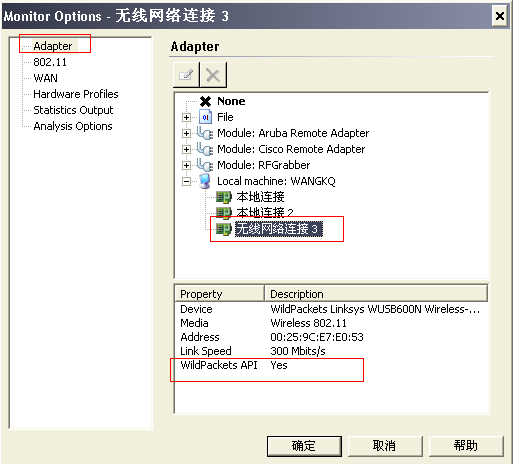Collapse the Local machine WANGKQ node
513x464 pixels.
186,181
